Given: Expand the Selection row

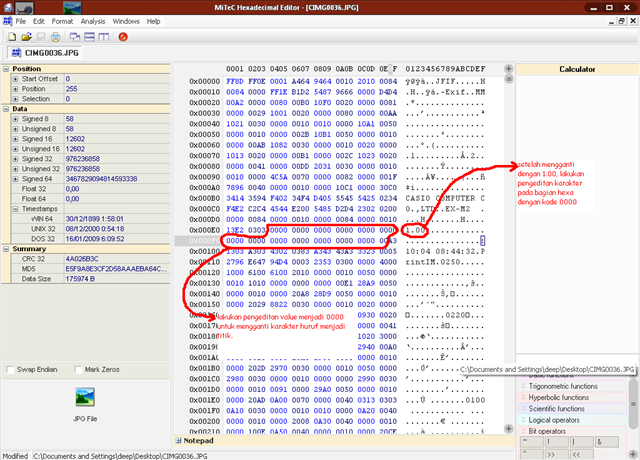Looking at the screenshot, I should [x=16, y=99].
